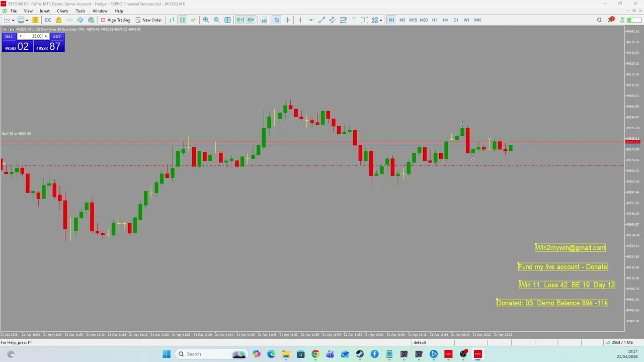Zoom out of the chart
Viewport: 644px width, 362px height.
(x=217, y=20)
